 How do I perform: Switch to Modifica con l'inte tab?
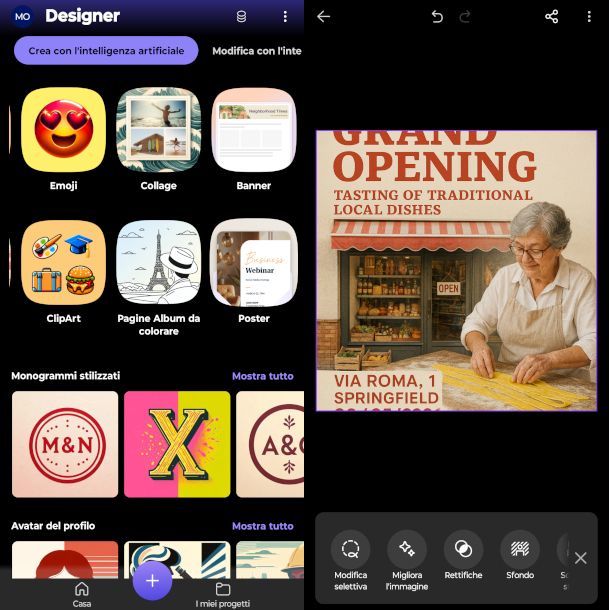(x=257, y=51)
